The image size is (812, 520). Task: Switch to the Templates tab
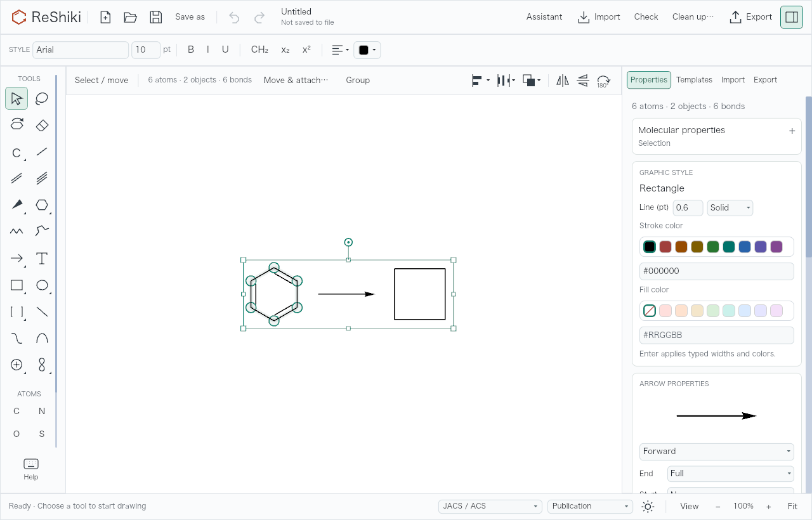click(x=694, y=80)
